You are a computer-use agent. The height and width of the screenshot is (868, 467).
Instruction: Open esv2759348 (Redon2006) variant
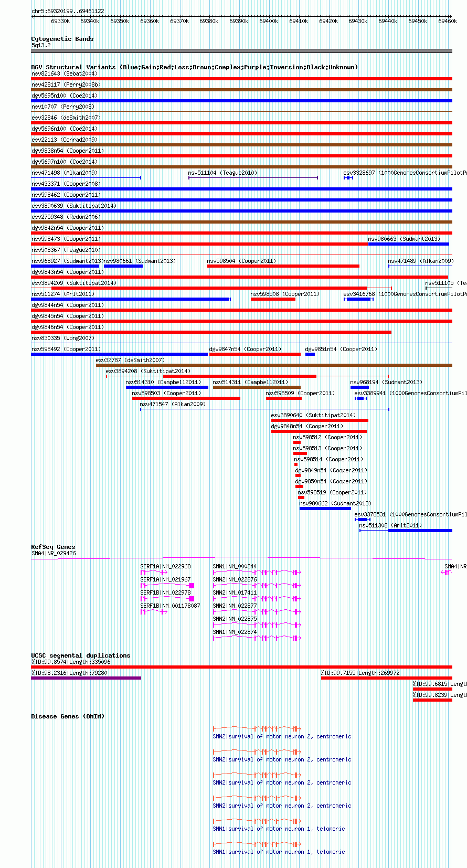(x=66, y=217)
